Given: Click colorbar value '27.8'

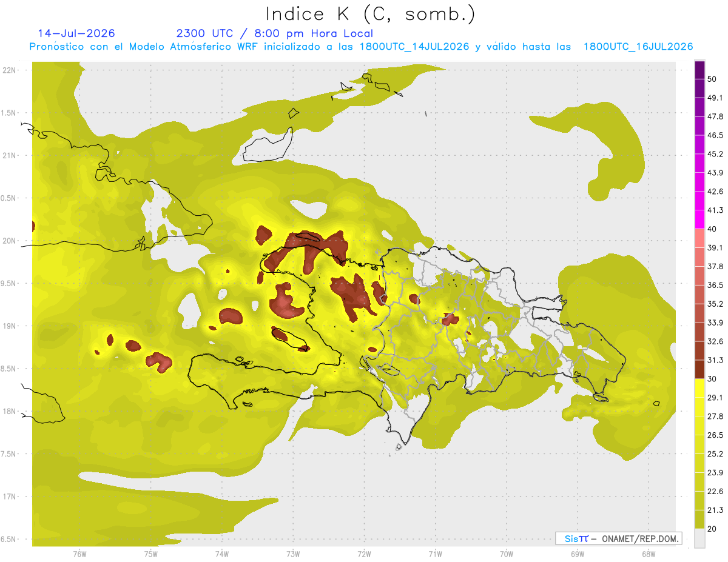Looking at the screenshot, I should click(x=715, y=416).
